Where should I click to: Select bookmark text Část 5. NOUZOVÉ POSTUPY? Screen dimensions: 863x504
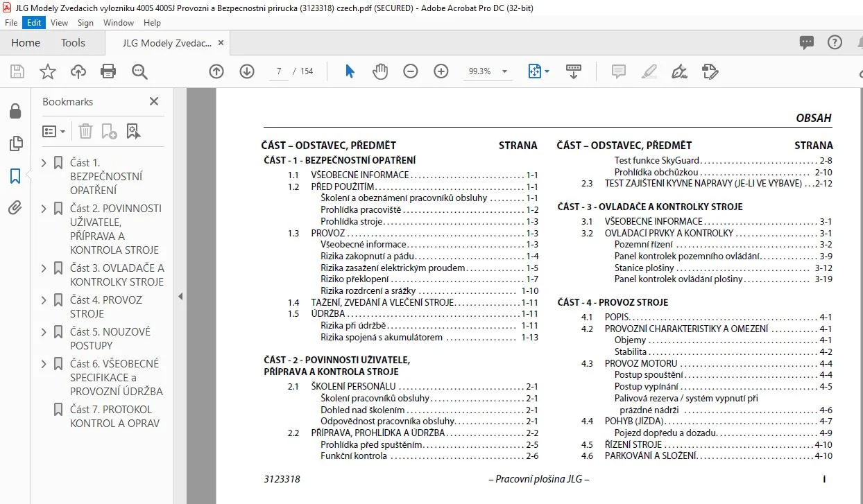[110, 339]
